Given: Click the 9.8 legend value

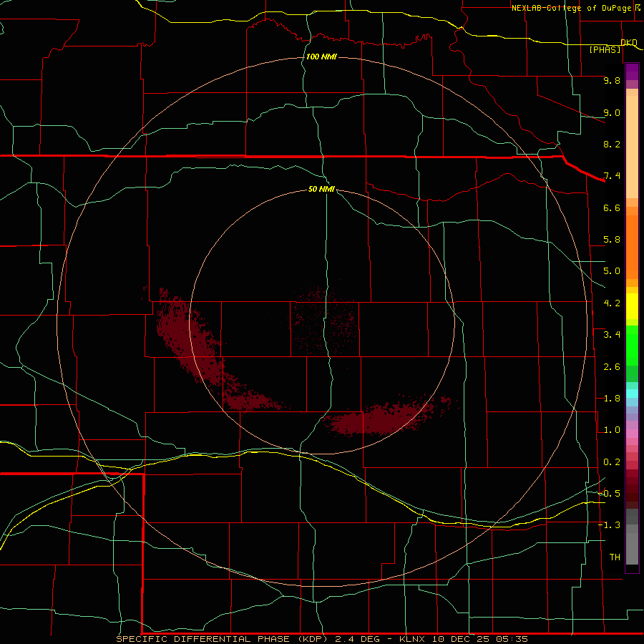Looking at the screenshot, I should pyautogui.click(x=612, y=80).
